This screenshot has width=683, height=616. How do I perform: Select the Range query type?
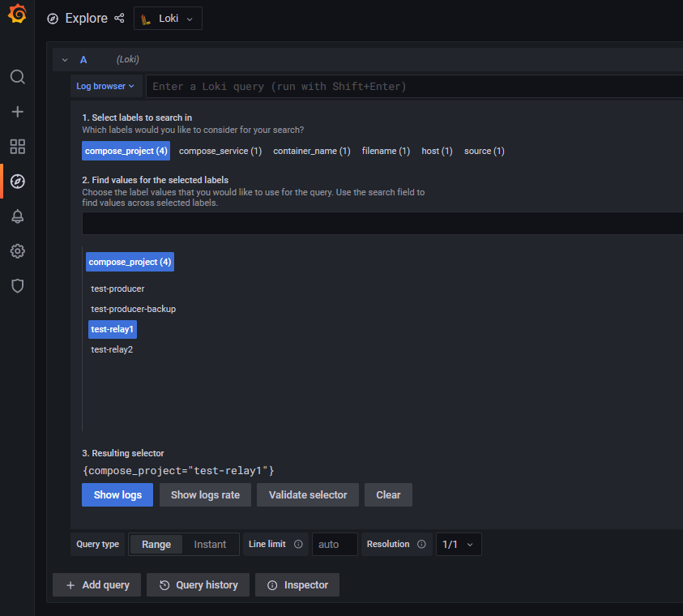(156, 544)
